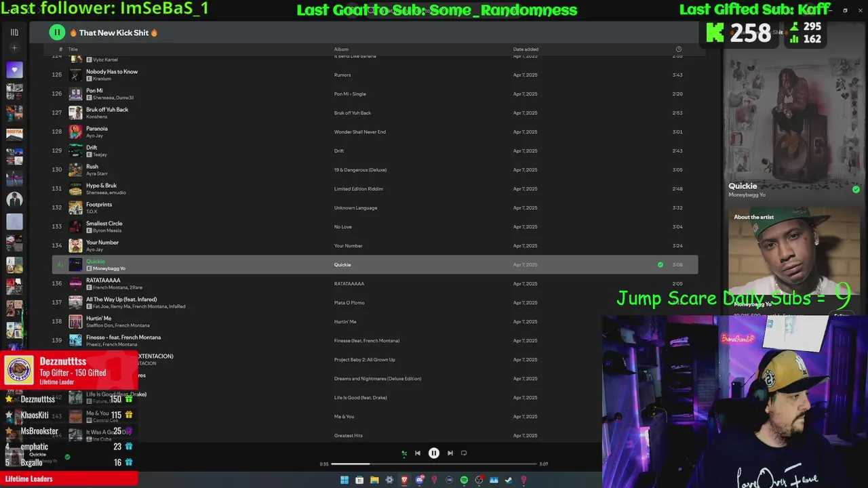The width and height of the screenshot is (868, 488).
Task: Sort by Date added column header
Action: [526, 49]
